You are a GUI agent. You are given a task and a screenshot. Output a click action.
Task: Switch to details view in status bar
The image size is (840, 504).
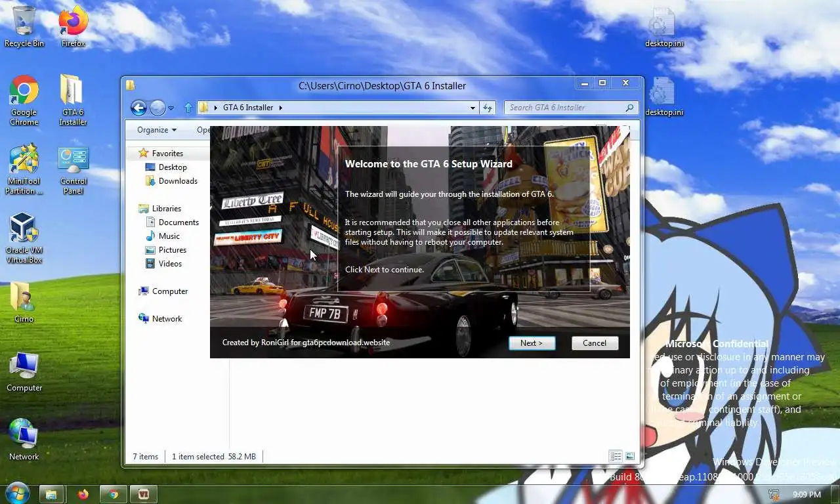tap(616, 456)
